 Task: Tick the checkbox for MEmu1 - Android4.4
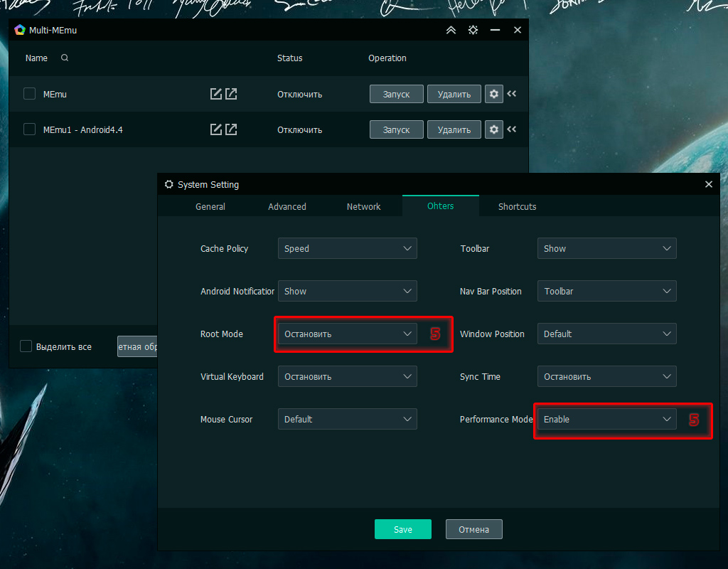click(x=30, y=129)
